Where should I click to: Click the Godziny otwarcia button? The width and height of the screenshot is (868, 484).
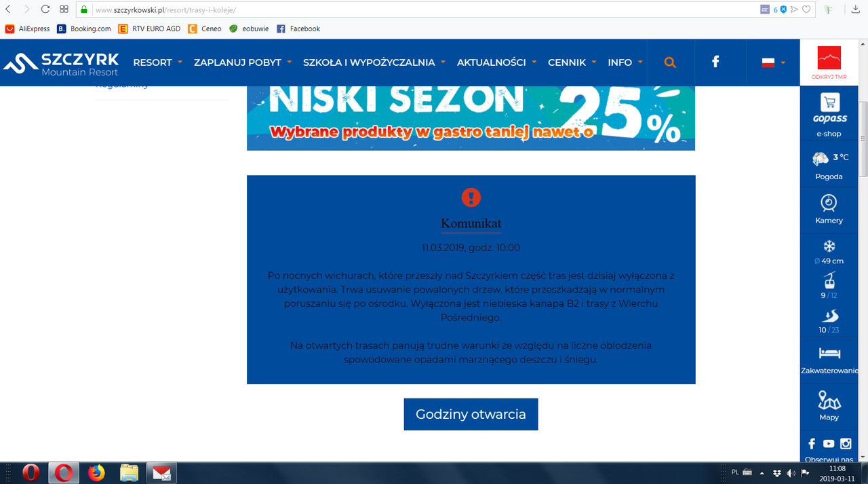[x=471, y=414]
